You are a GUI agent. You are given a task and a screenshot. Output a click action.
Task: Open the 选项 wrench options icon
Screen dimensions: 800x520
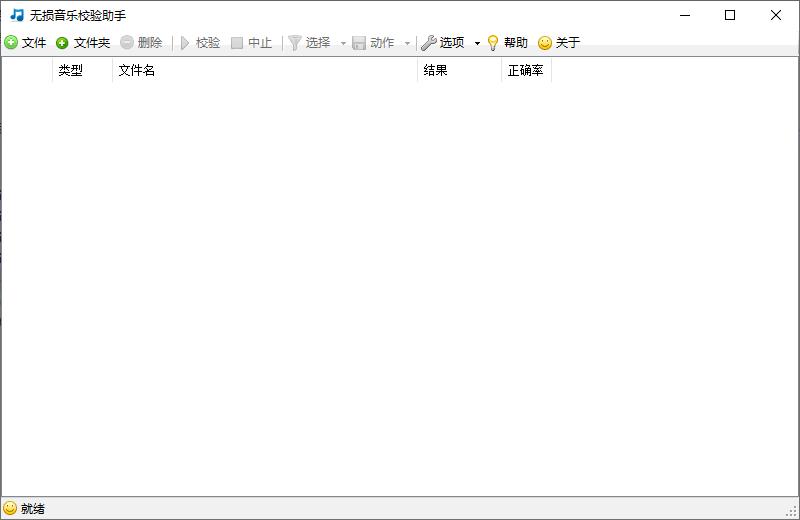(x=429, y=43)
